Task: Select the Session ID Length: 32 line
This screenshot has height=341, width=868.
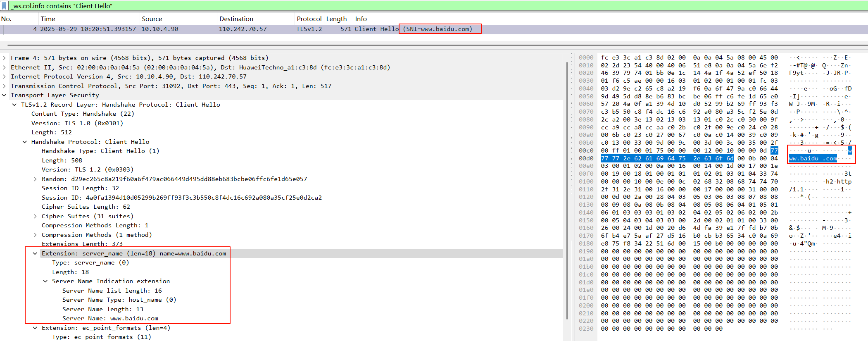Action: (80, 188)
